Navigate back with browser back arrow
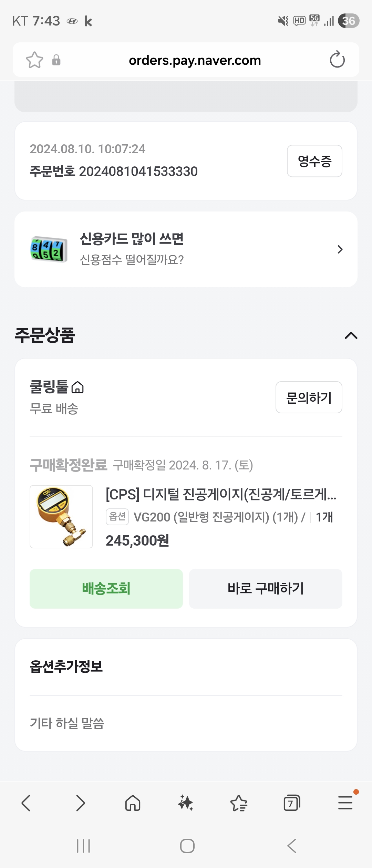 26,803
